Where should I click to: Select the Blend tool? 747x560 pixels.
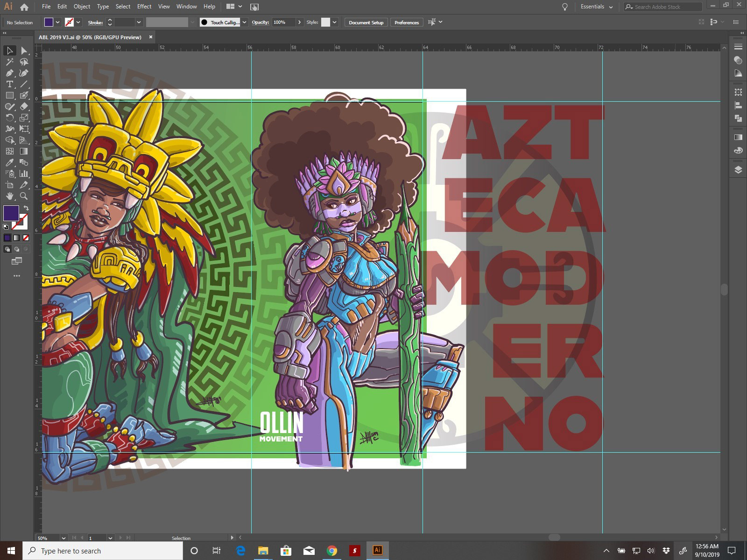[x=24, y=162]
